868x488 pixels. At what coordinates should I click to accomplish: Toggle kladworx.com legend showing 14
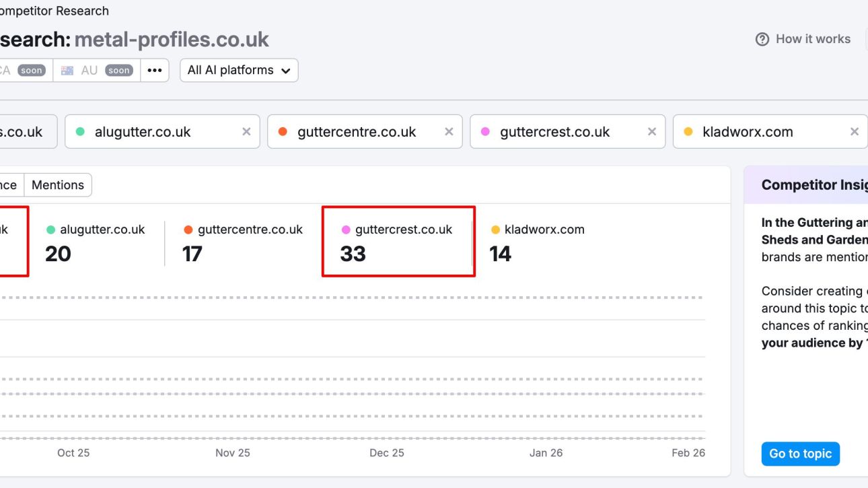538,230
